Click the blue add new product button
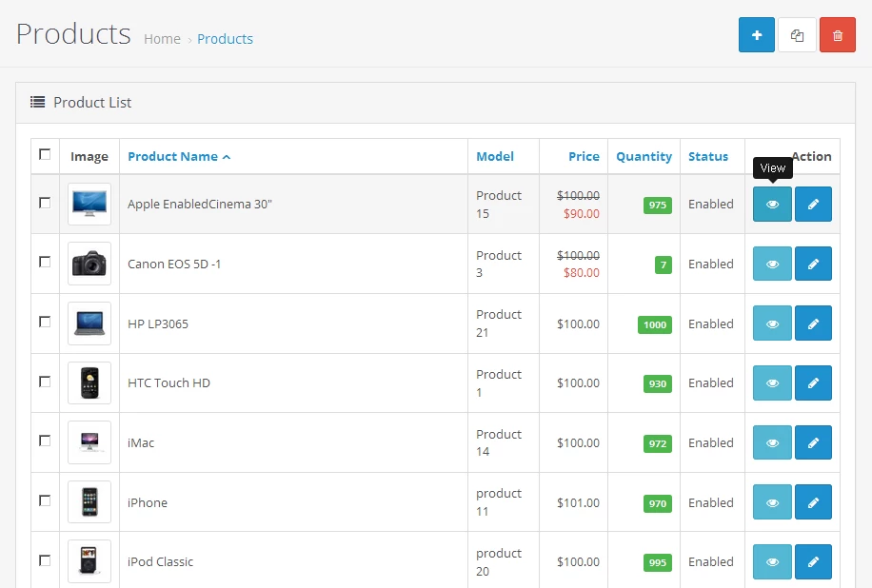The width and height of the screenshot is (872, 588). (x=756, y=35)
